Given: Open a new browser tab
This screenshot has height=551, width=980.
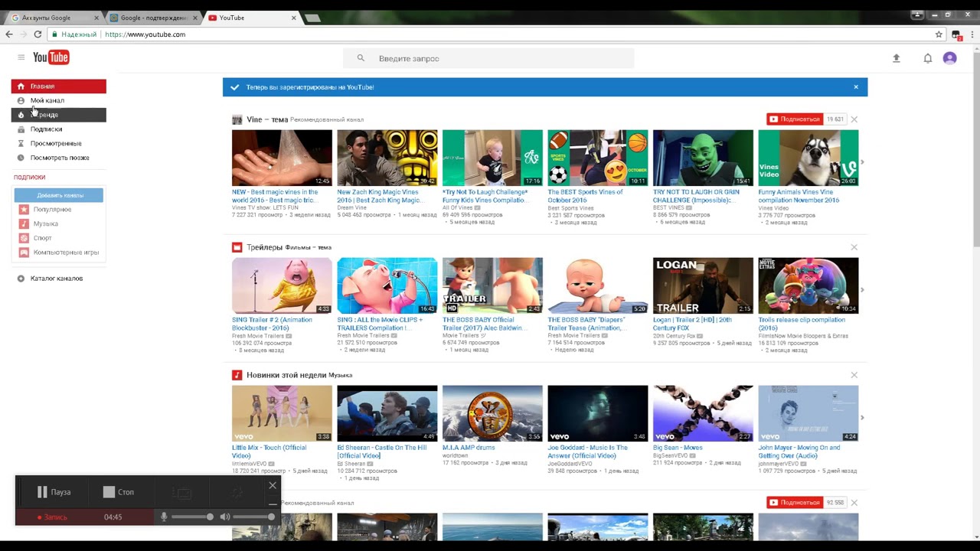Looking at the screenshot, I should click(312, 18).
